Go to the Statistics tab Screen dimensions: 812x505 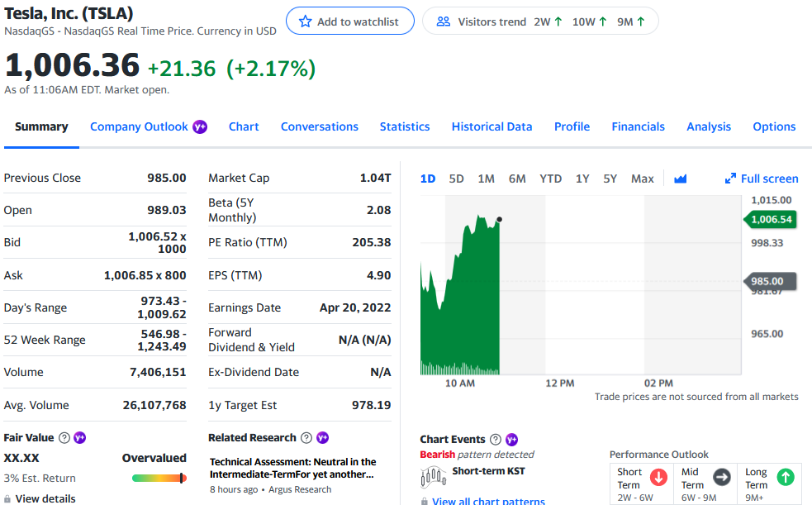(405, 127)
